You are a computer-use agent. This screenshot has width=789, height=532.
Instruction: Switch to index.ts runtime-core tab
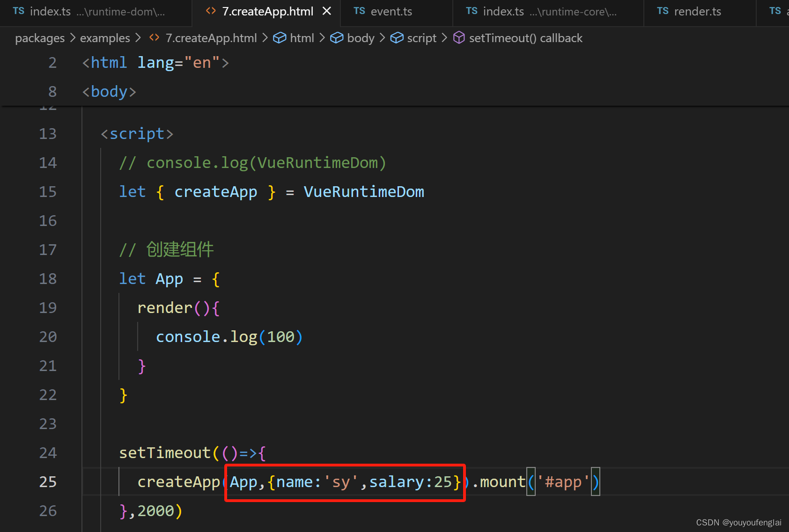click(x=548, y=13)
